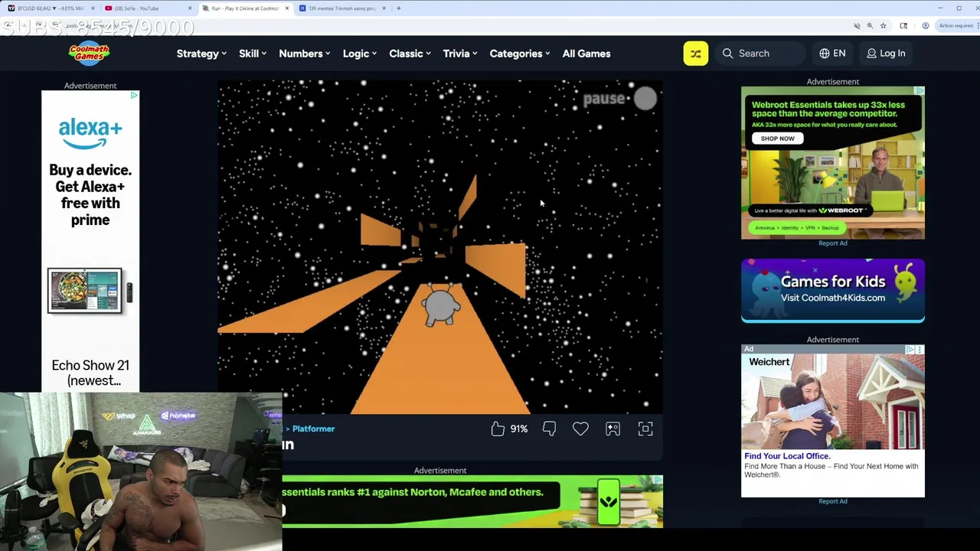Open AdChoices icon on Webroot ad
Image resolution: width=980 pixels, height=551 pixels.
point(920,91)
